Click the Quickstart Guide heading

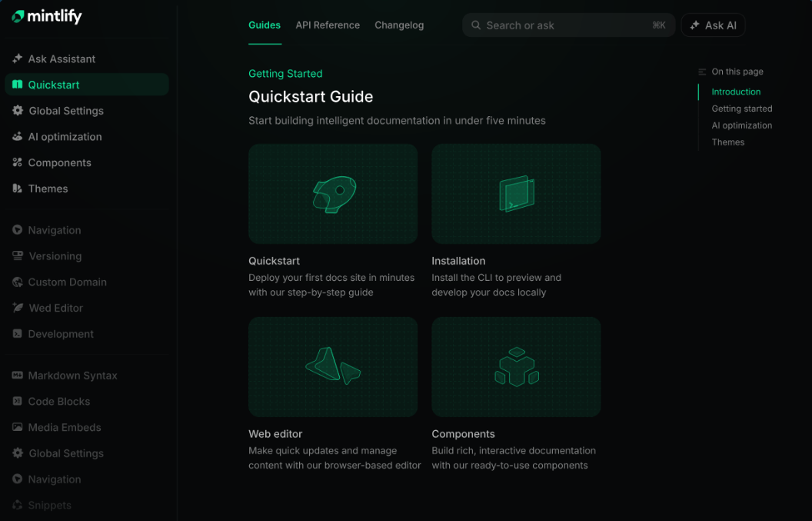[x=311, y=96]
